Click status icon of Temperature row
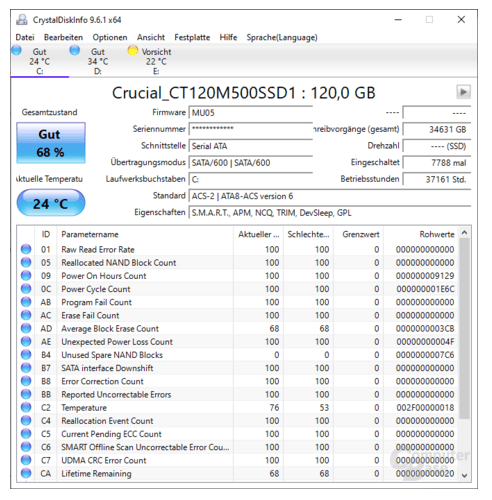Screen dimensions: 492x500 [26, 408]
